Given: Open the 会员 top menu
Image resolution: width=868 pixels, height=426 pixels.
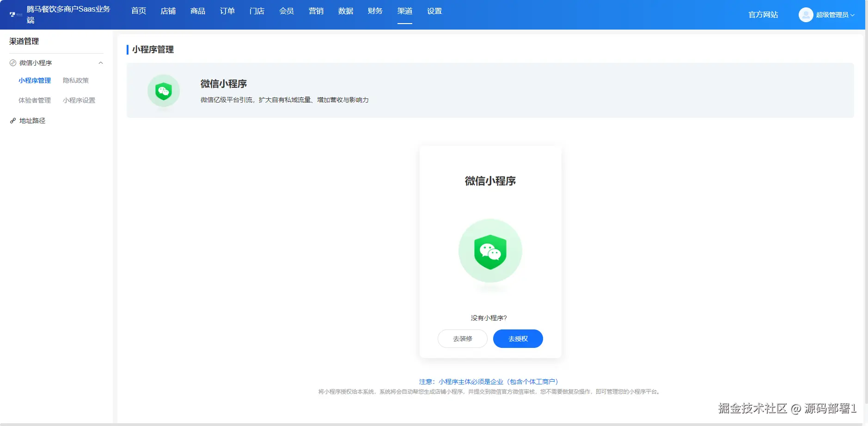Looking at the screenshot, I should click(x=287, y=11).
